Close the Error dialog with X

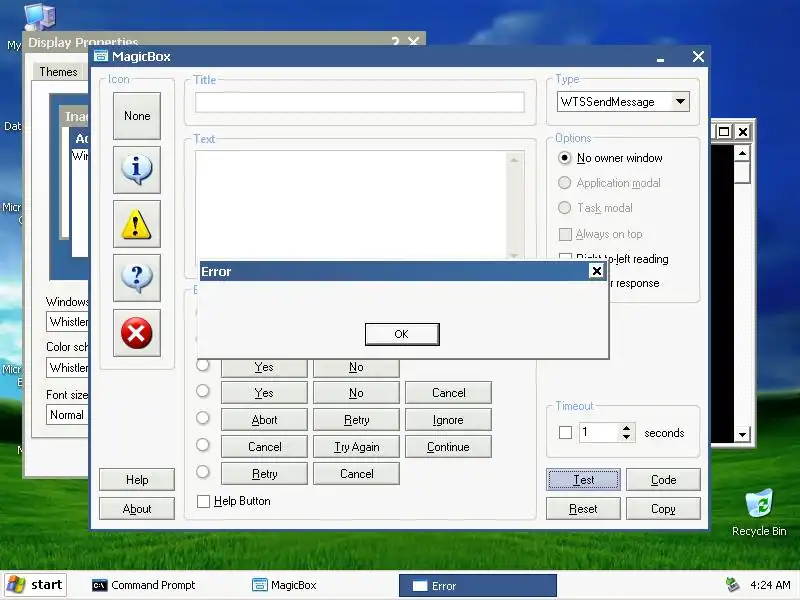tap(596, 271)
